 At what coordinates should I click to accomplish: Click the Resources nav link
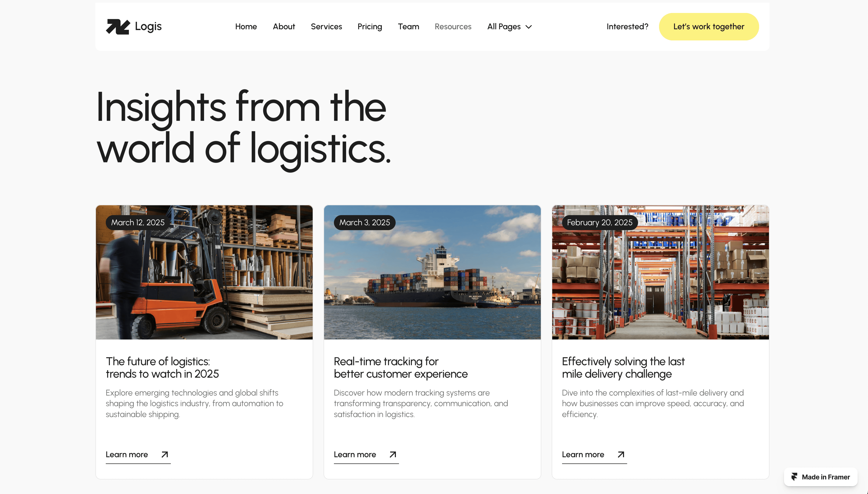point(453,26)
